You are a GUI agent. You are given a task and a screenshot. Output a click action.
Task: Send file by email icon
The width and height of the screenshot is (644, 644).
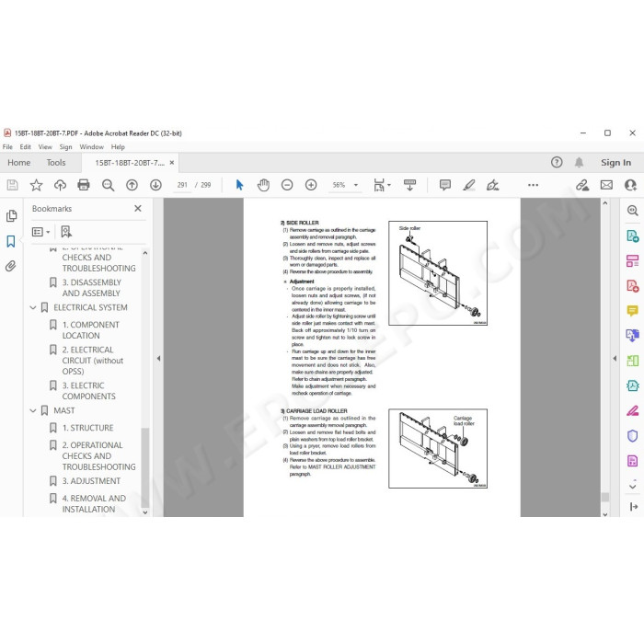(606, 185)
